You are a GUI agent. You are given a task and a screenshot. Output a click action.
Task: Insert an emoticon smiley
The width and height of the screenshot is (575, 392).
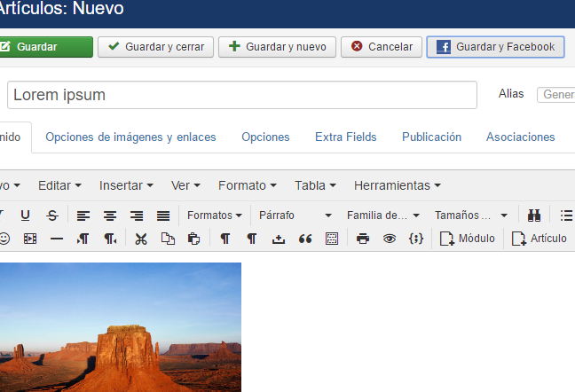4,239
